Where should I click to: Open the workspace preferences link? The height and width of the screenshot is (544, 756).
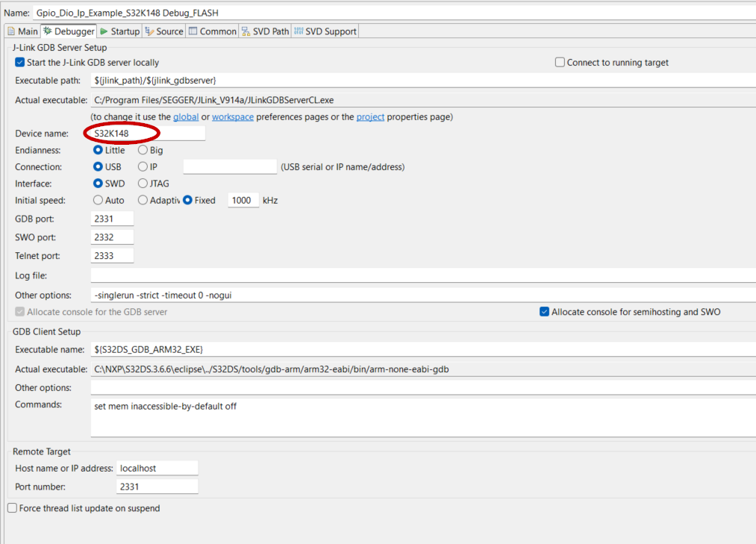coord(233,116)
